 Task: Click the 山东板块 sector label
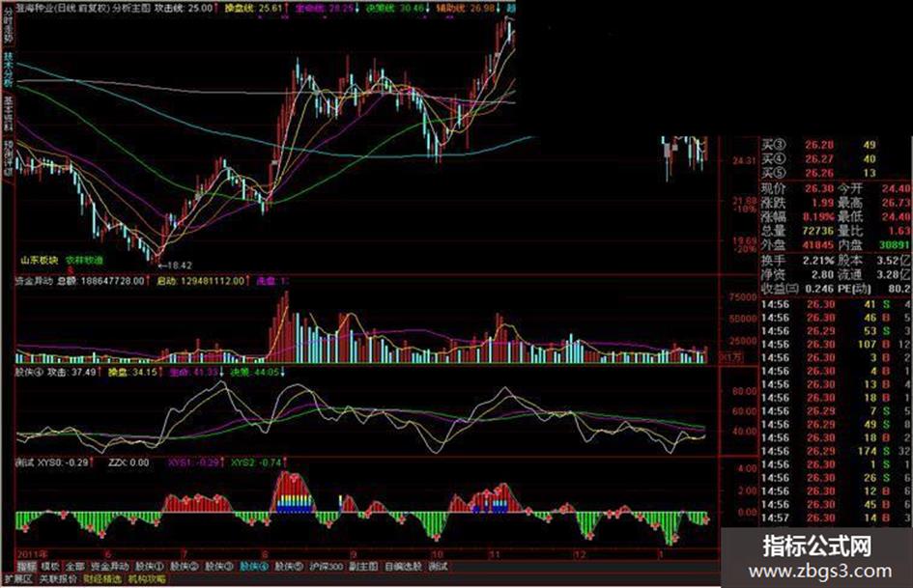point(40,261)
